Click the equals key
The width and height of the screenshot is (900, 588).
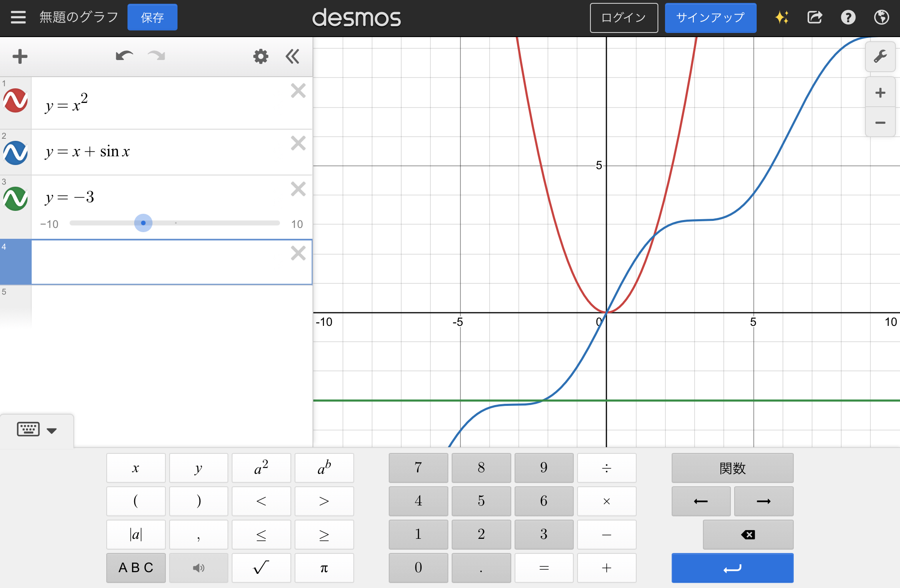(544, 568)
